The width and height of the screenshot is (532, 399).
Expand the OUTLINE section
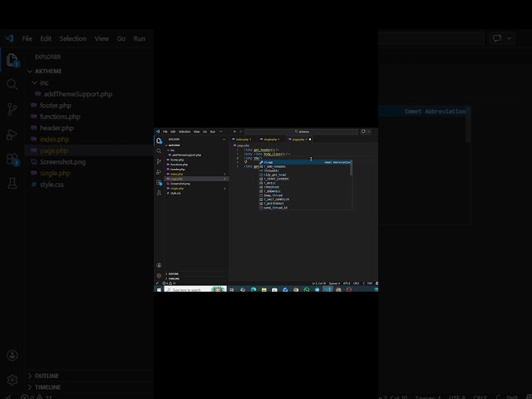(x=172, y=273)
